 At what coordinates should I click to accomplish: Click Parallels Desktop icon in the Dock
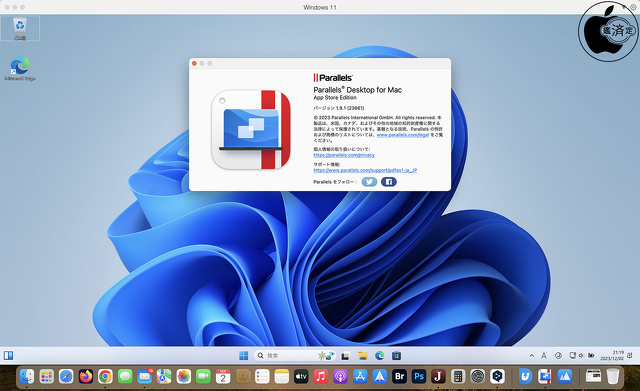click(545, 376)
